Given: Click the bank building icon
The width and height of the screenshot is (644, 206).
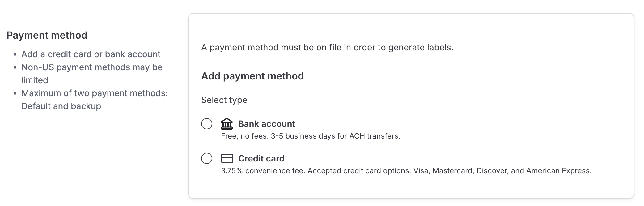Looking at the screenshot, I should (227, 124).
